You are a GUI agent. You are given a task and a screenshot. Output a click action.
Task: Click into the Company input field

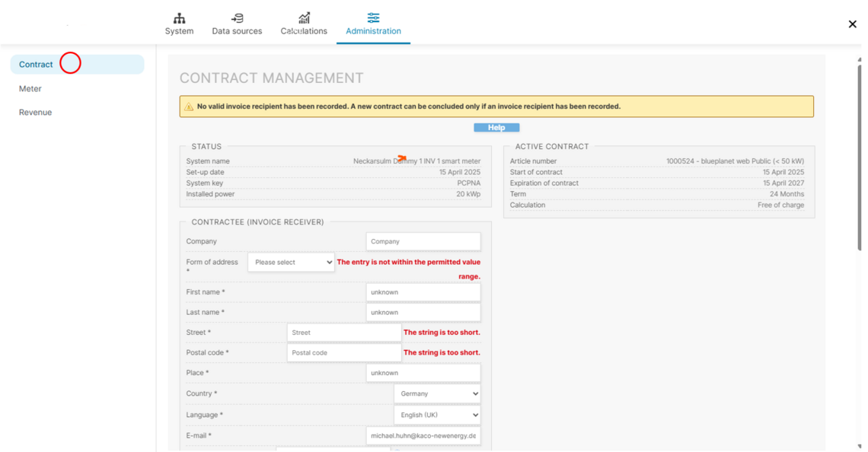click(x=423, y=242)
